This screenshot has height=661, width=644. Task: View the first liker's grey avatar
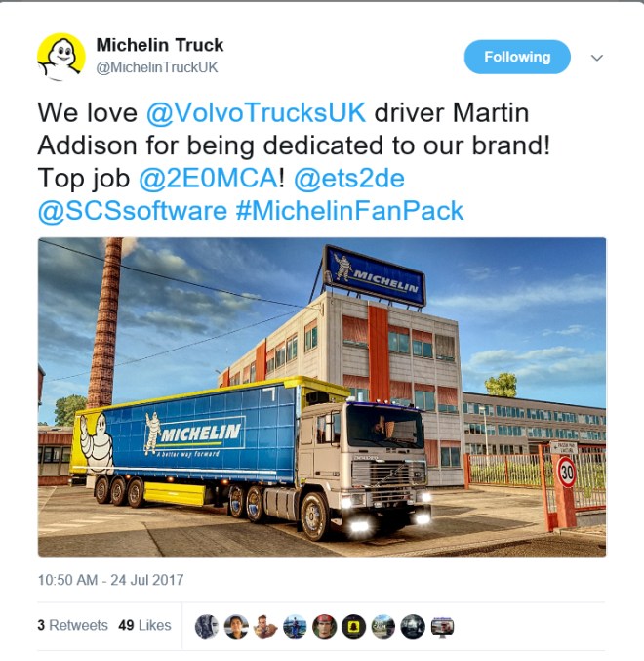click(207, 626)
